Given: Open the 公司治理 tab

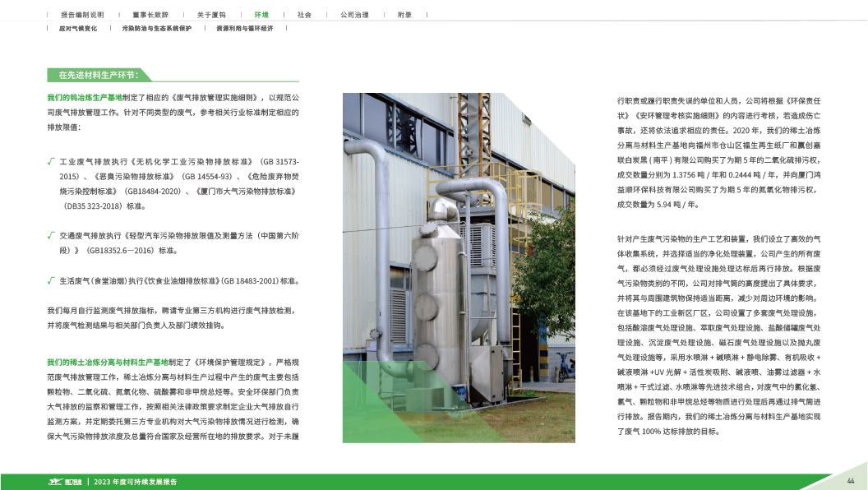Looking at the screenshot, I should click(354, 15).
